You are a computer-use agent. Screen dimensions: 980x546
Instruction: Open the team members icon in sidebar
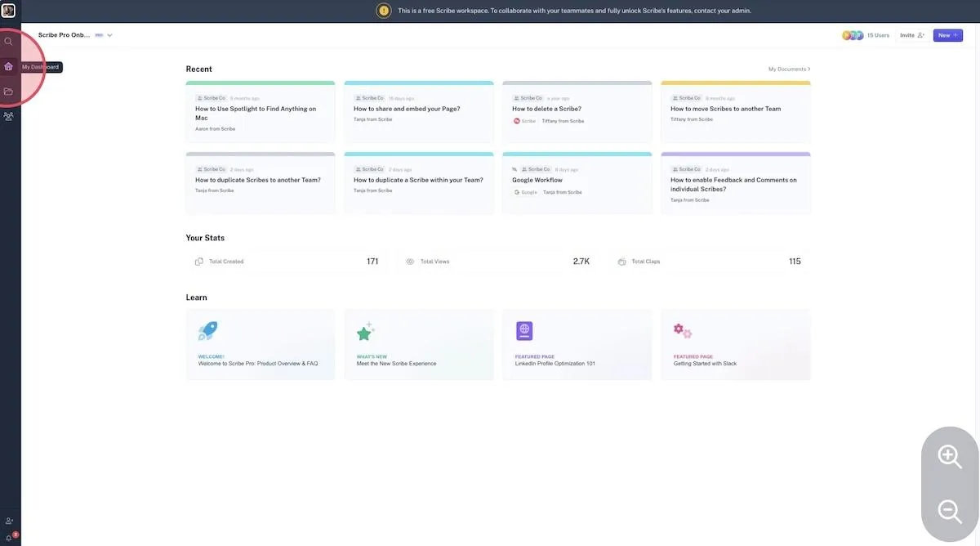(x=8, y=116)
